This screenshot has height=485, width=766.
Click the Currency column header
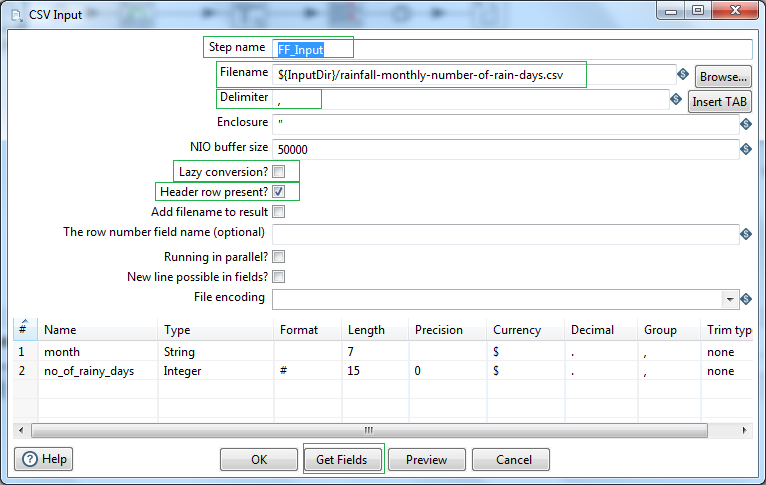(x=526, y=330)
